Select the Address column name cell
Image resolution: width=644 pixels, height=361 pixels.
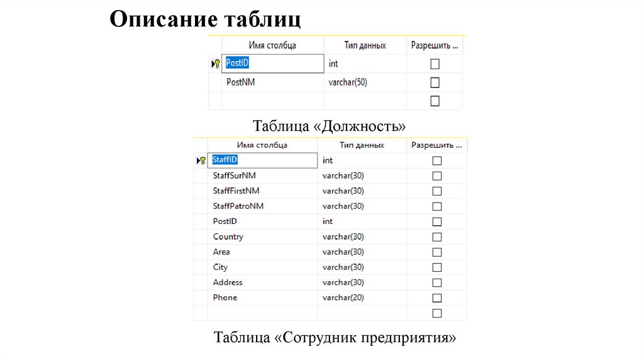262,282
